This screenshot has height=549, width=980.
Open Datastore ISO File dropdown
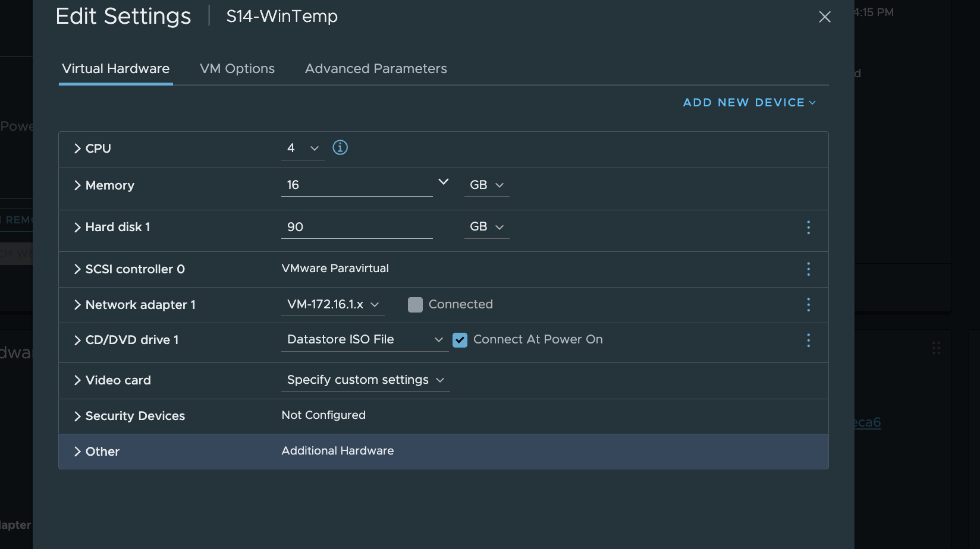[365, 339]
